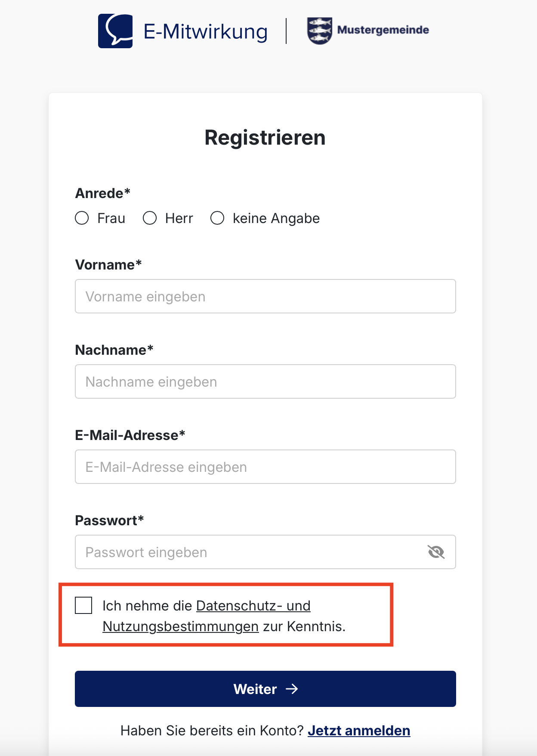Select the Herr radio button
This screenshot has width=537, height=756.
pos(150,218)
